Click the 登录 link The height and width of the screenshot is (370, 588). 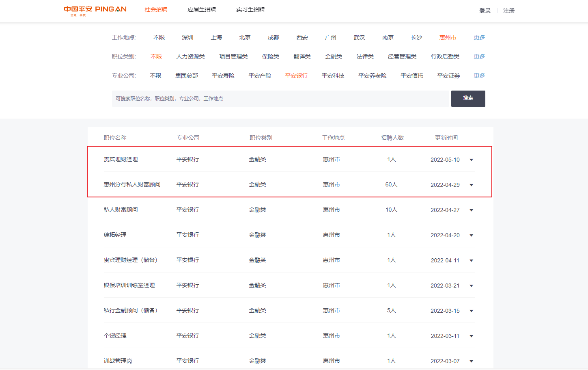pos(485,11)
